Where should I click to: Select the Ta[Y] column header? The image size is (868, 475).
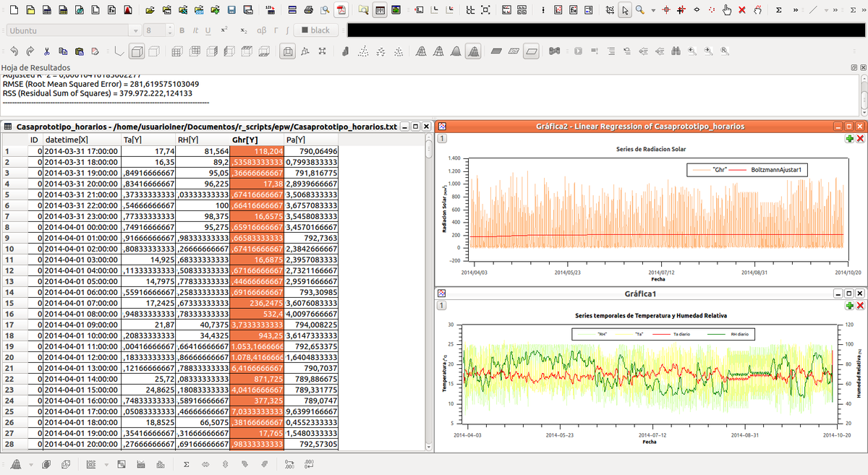[148, 140]
